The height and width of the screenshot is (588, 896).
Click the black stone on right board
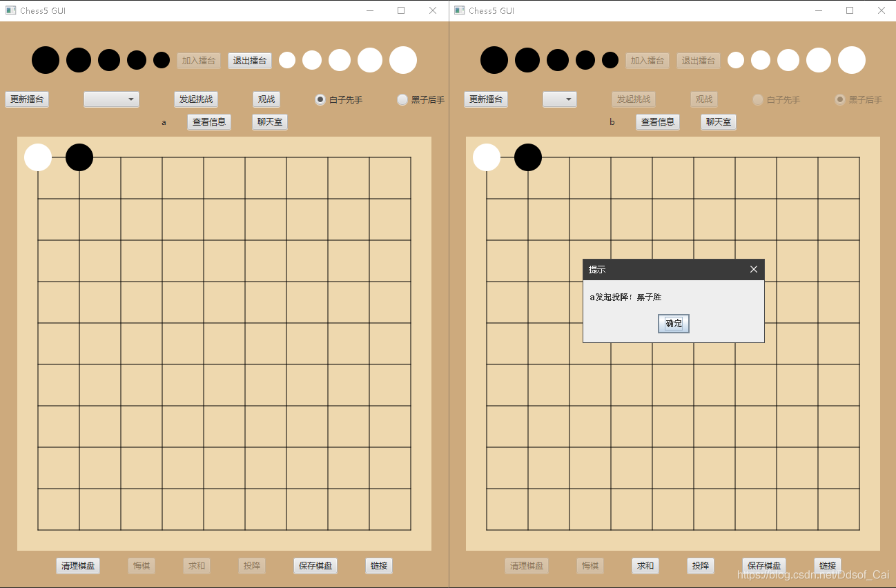528,157
